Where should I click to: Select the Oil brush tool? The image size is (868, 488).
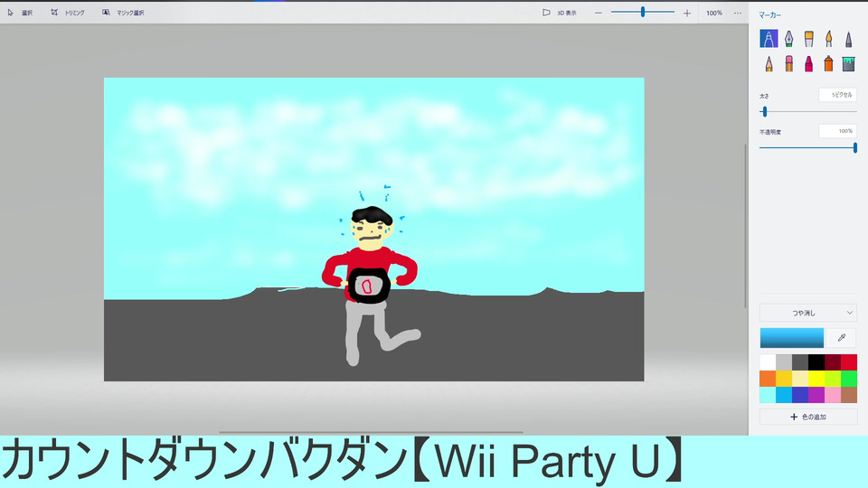(x=808, y=38)
